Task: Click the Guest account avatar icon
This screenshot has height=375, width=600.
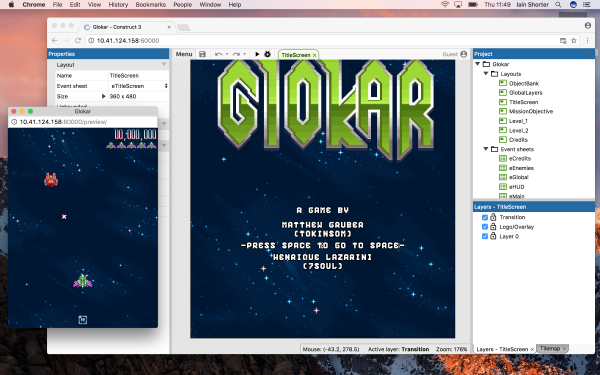Action: 464,54
